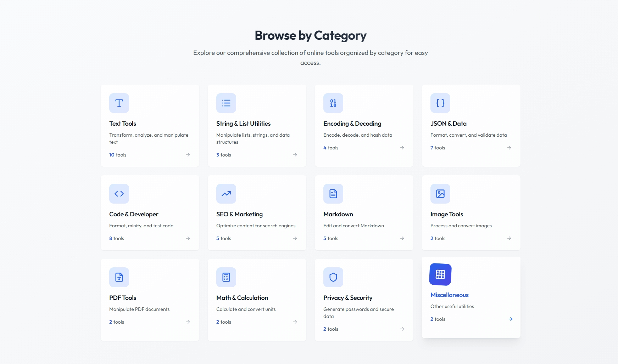
Task: Click the Markdown document icon
Action: click(333, 194)
